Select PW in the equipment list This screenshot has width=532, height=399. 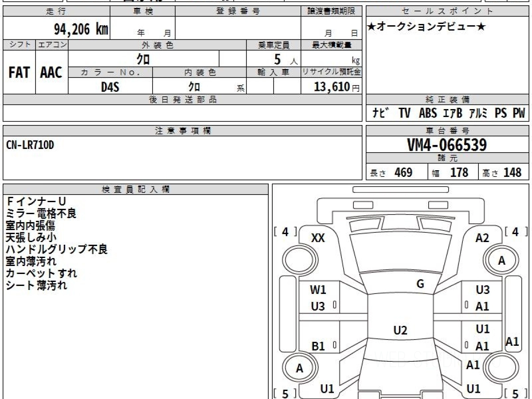tap(519, 113)
